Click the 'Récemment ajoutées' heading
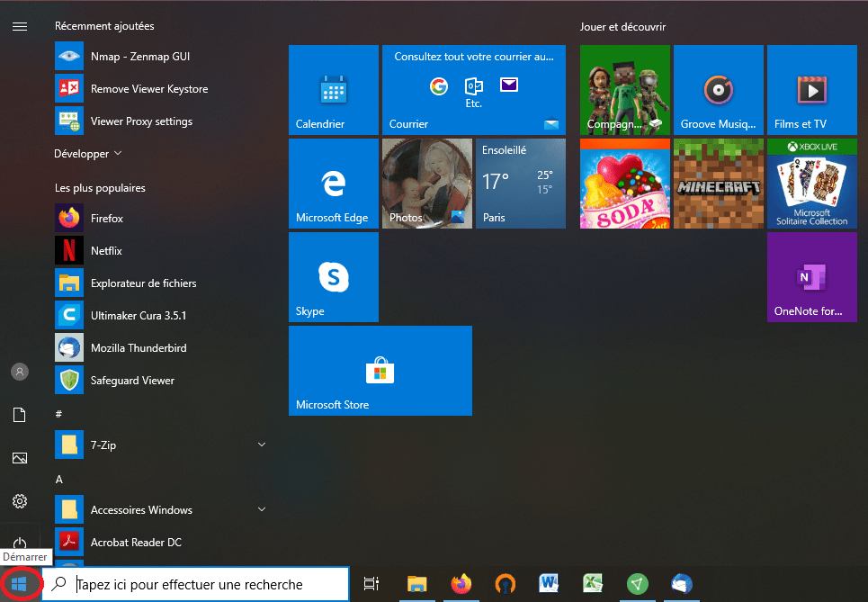Screen dimensions: 868x602 point(104,26)
